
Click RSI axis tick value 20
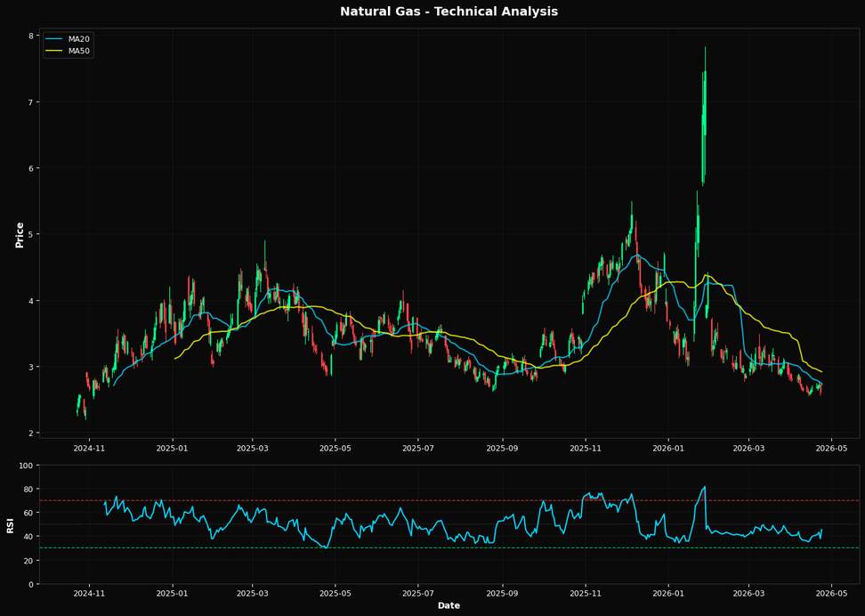(x=29, y=560)
